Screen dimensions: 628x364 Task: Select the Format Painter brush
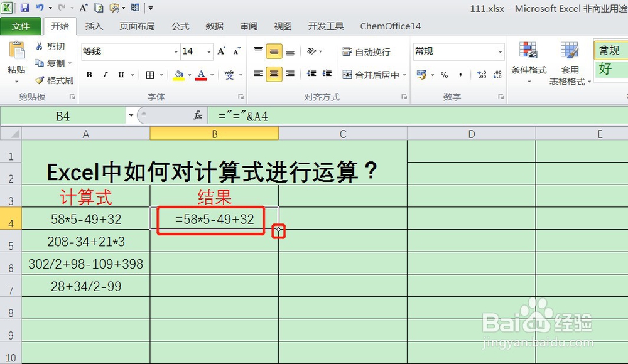39,80
